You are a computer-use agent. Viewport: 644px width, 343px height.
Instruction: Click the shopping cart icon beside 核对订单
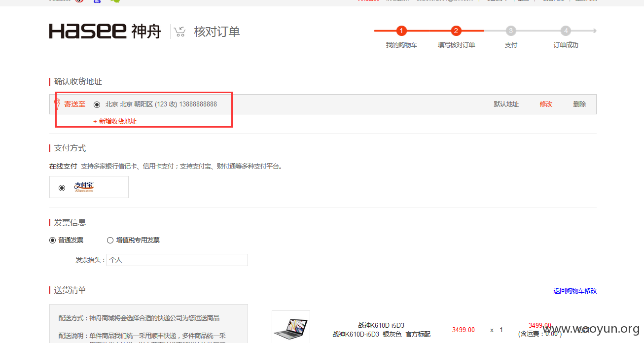(180, 32)
